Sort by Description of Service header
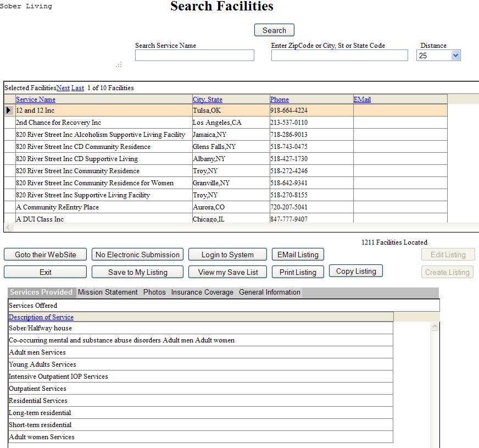 [41, 317]
